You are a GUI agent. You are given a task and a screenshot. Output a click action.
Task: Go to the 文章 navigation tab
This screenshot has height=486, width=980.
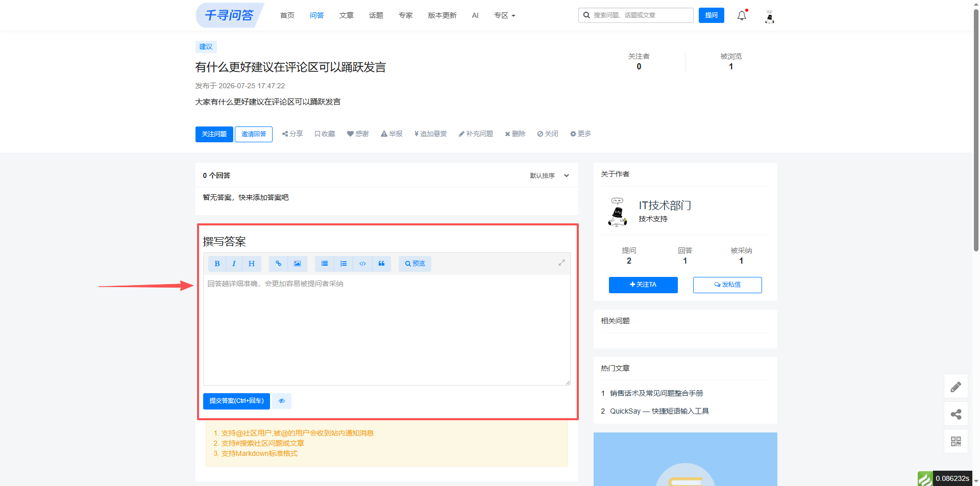(346, 15)
